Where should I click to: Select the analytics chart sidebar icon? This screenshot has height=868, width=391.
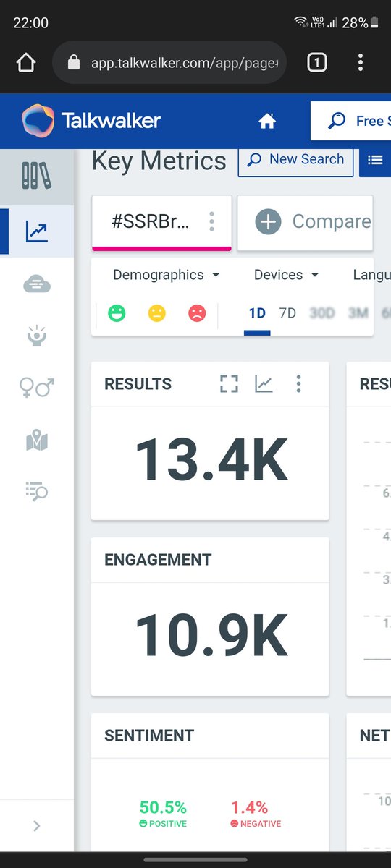pos(36,231)
